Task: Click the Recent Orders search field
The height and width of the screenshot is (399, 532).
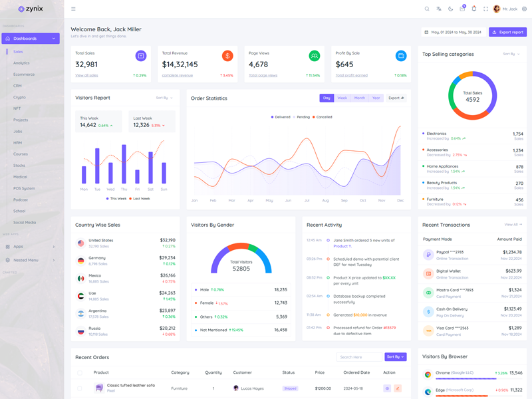Action: coord(359,357)
